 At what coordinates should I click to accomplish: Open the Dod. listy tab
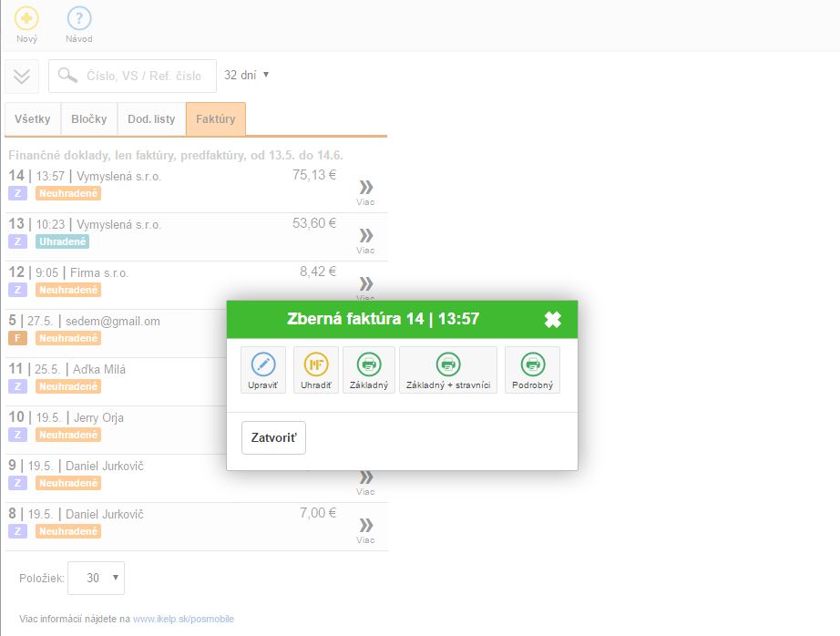(151, 119)
